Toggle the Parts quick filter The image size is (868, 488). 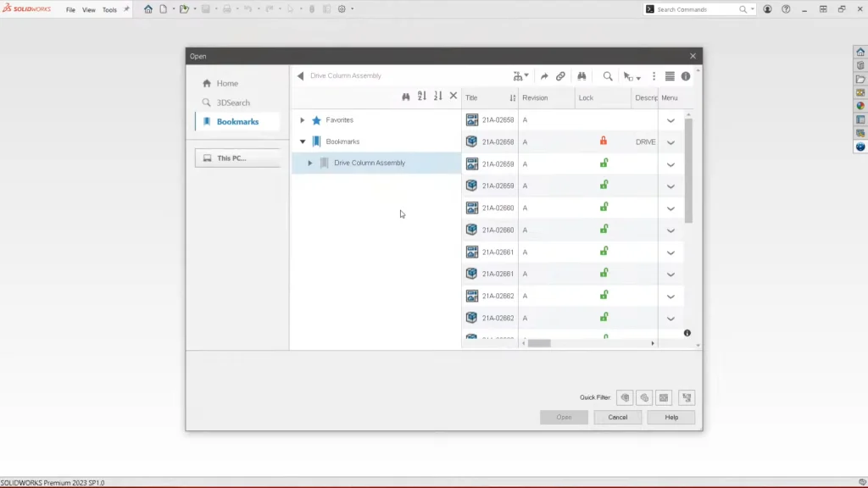tap(625, 397)
